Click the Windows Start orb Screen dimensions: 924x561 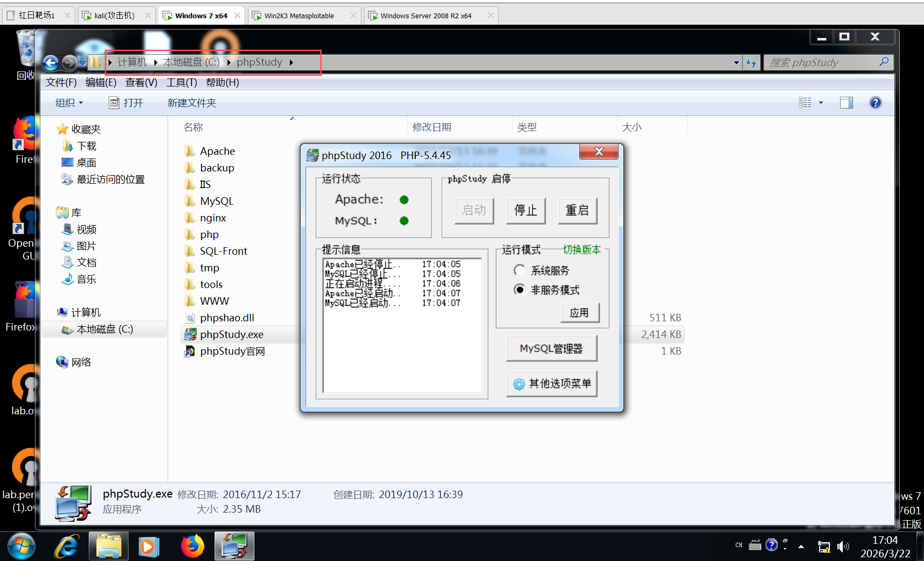pyautogui.click(x=22, y=546)
